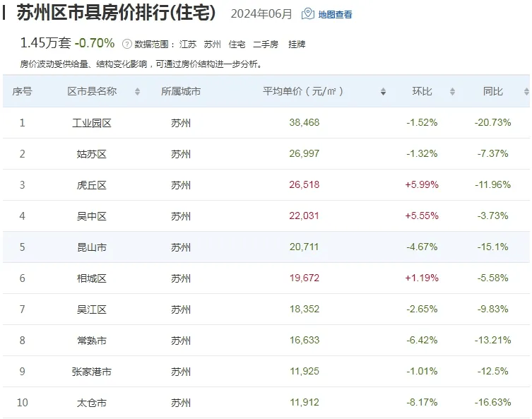Click the question mark help icon
Image resolution: width=532 pixels, height=419 pixels.
[x=127, y=44]
